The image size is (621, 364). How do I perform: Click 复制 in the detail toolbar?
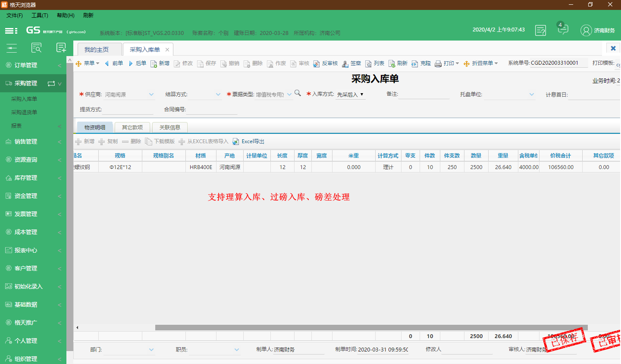coord(108,141)
